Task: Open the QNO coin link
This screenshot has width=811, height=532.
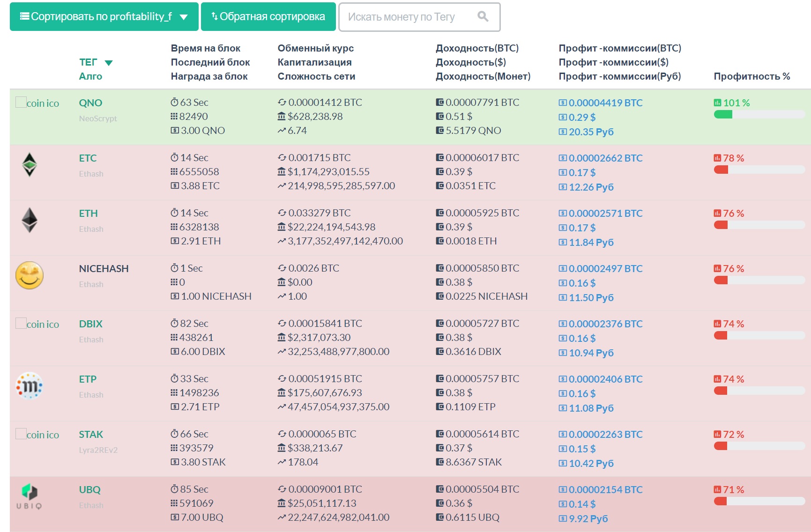Action: 90,103
